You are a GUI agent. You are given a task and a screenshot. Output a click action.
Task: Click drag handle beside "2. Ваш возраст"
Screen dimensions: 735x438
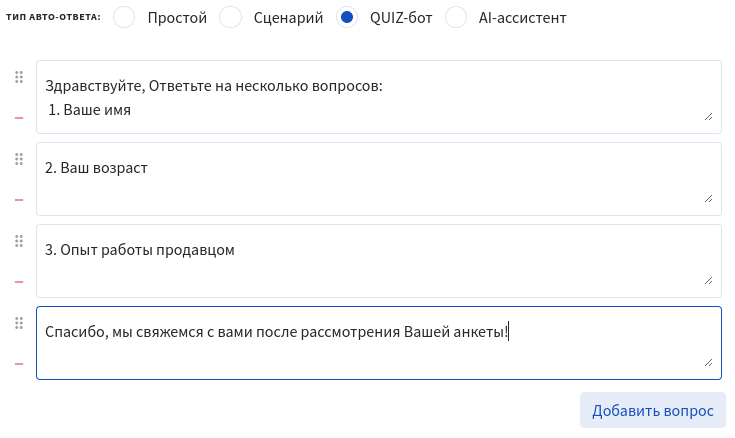19,159
